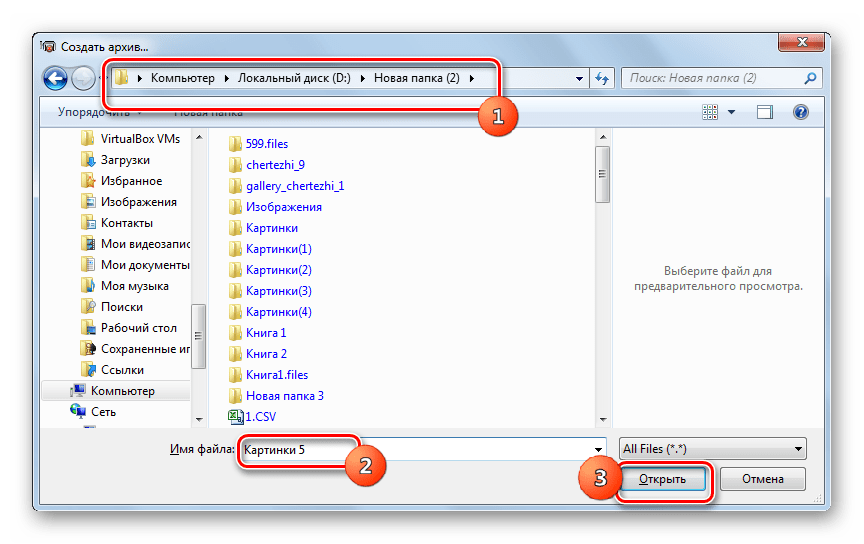Select the Книга 2 folder
Image resolution: width=864 pixels, height=544 pixels.
click(266, 354)
